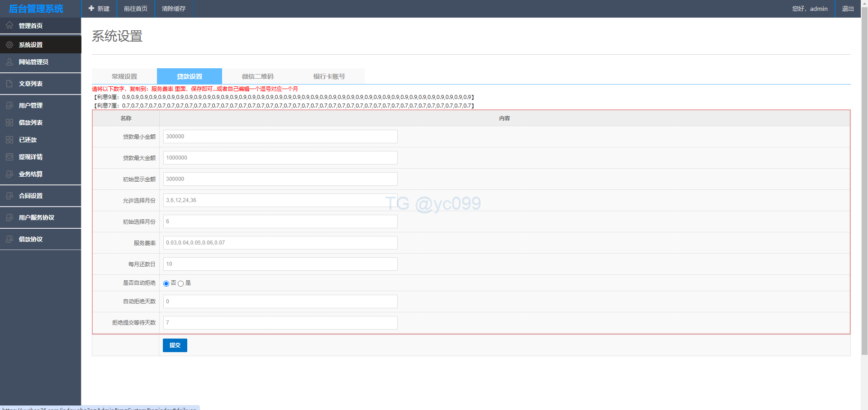Click the icon beside 提现详情
This screenshot has width=868, height=410.
pyautogui.click(x=9, y=157)
